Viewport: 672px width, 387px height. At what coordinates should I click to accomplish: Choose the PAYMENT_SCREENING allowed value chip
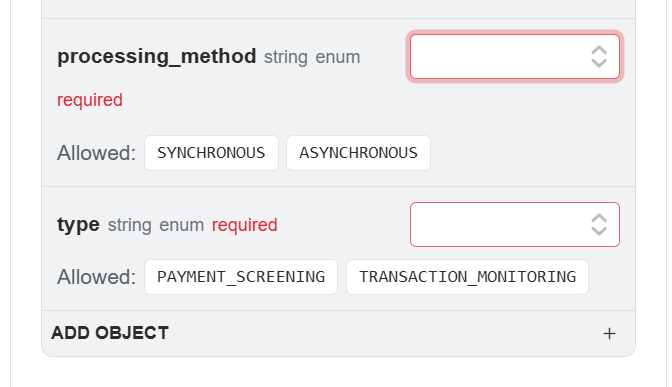pyautogui.click(x=241, y=277)
